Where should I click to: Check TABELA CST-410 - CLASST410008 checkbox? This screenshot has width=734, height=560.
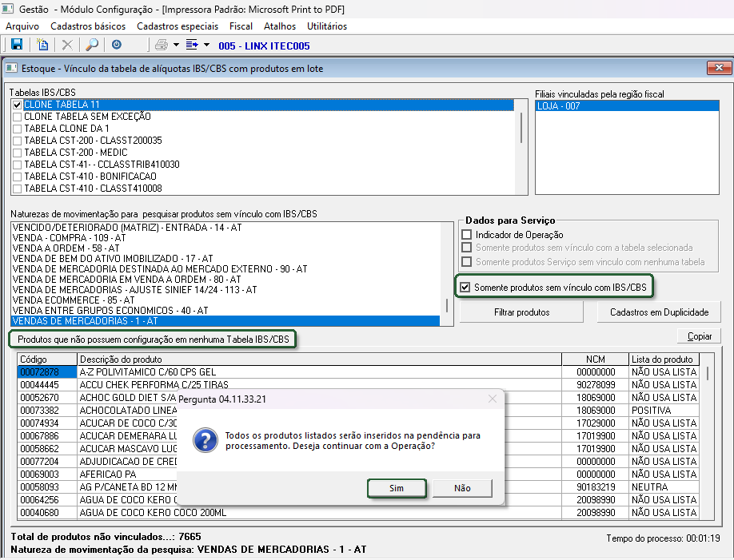click(x=18, y=189)
